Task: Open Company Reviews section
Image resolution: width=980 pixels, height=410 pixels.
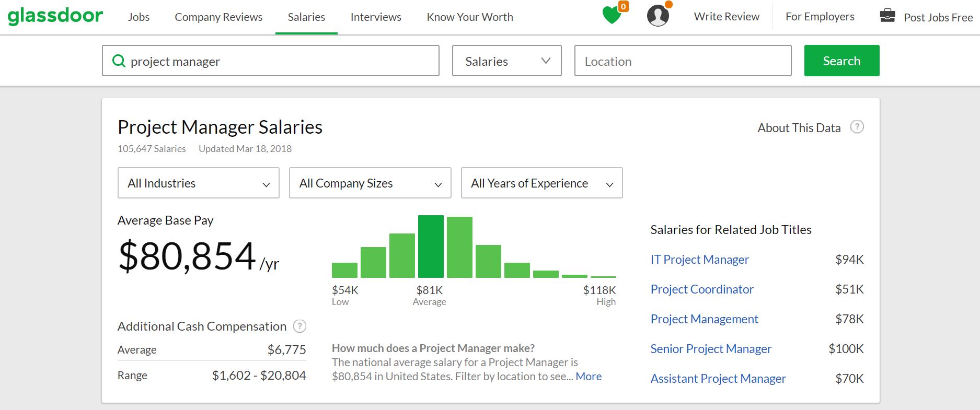Action: [x=218, y=17]
